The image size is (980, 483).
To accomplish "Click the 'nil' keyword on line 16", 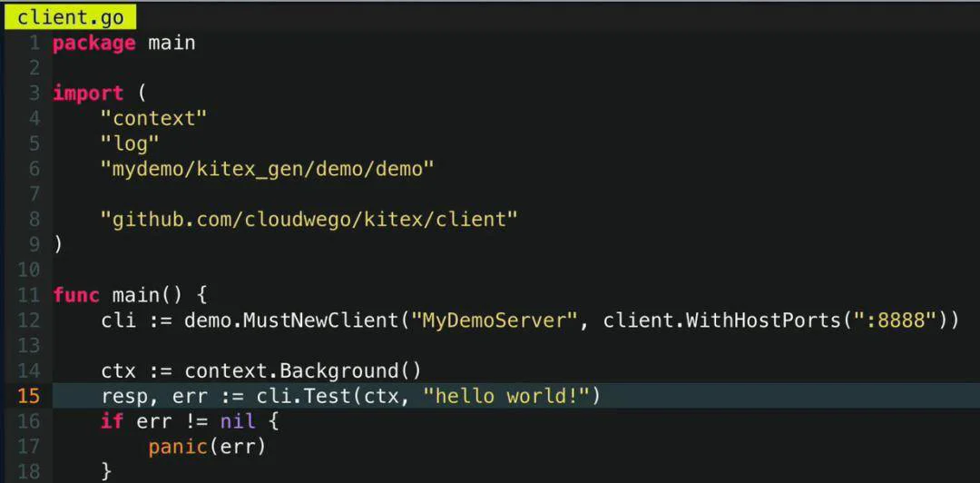I will 238,421.
